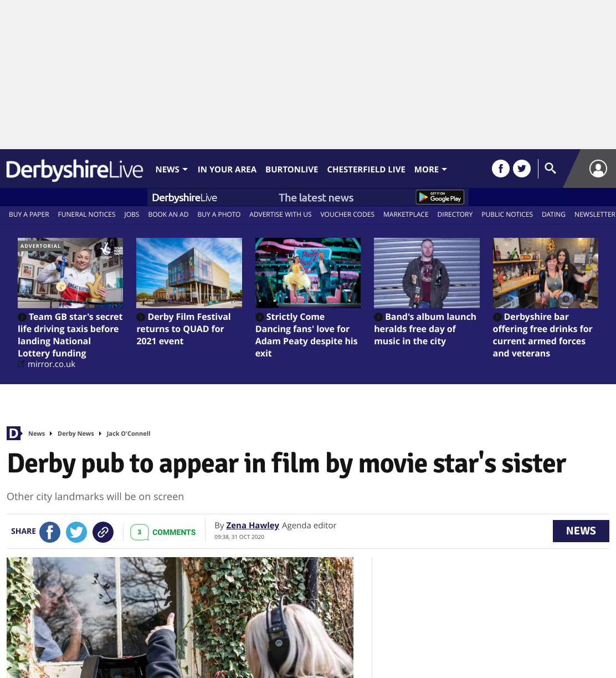Image resolution: width=616 pixels, height=678 pixels.
Task: Read Team GB star's secret life headline
Action: coord(70,335)
